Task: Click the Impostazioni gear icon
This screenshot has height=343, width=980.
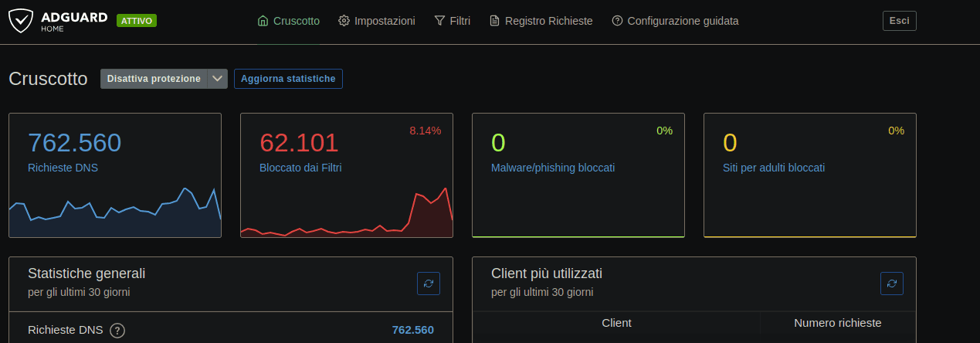Action: coord(344,21)
